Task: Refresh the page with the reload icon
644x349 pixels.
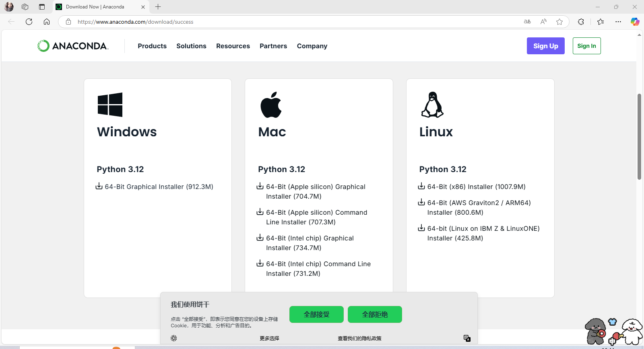Action: point(29,22)
